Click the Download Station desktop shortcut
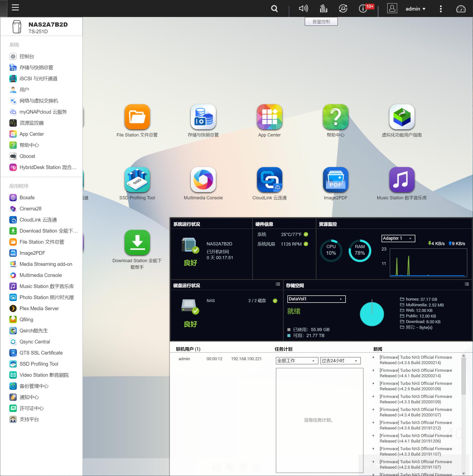473x476 pixels. pyautogui.click(x=137, y=243)
